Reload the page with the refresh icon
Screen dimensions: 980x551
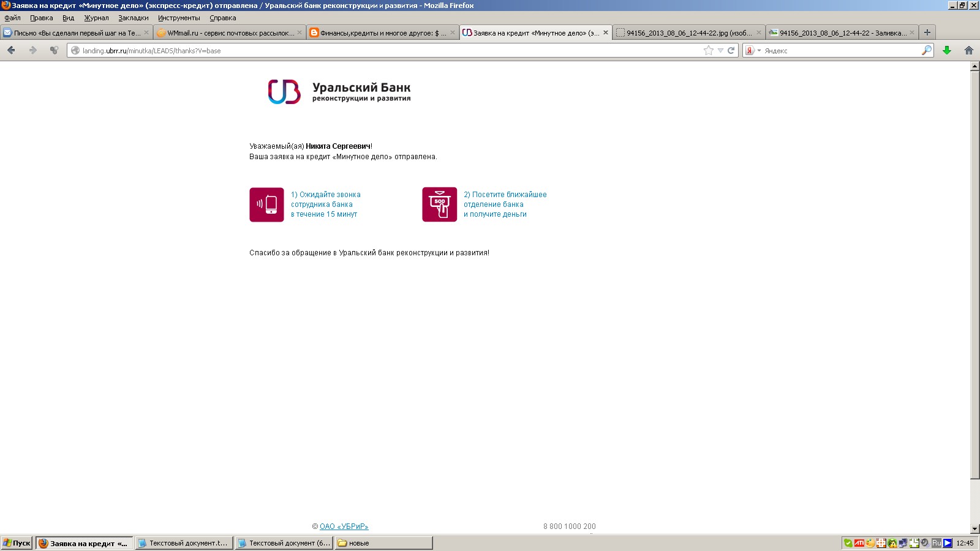click(x=731, y=50)
